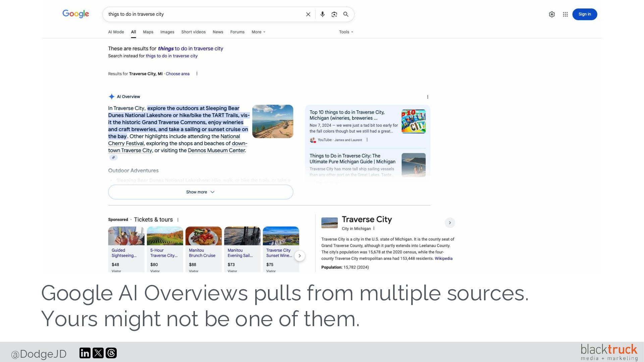
Task: Switch to the AI Mode tab
Action: 116,32
